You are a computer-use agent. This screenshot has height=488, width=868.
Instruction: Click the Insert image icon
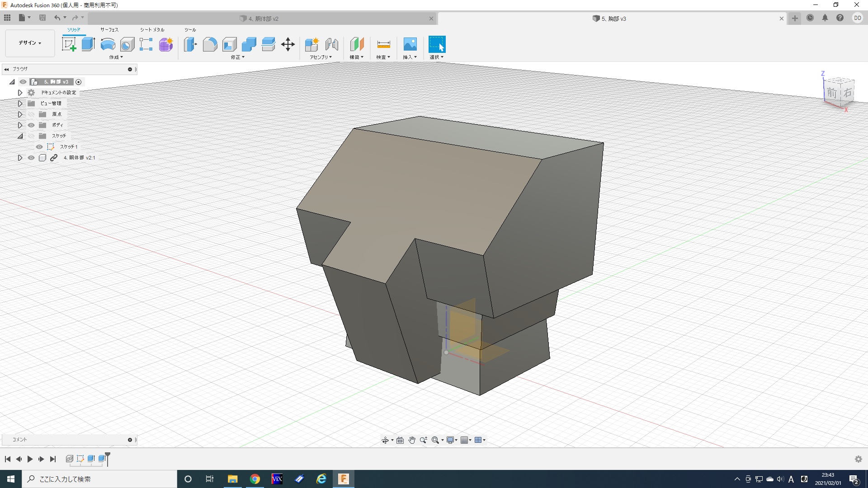[410, 44]
